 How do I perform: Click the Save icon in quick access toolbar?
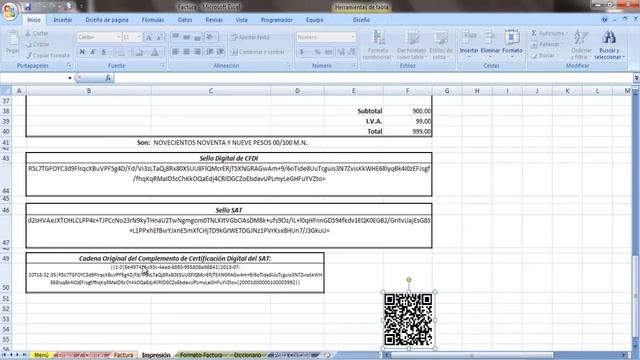28,7
